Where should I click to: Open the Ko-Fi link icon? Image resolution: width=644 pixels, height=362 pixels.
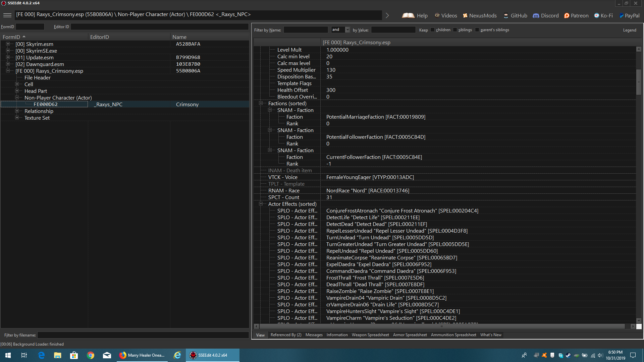click(x=597, y=15)
